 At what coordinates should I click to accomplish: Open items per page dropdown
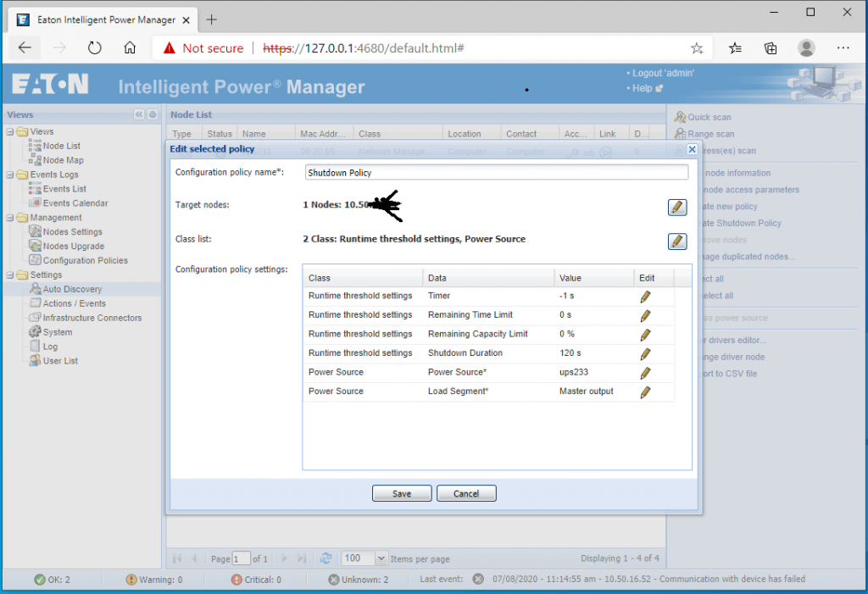381,558
